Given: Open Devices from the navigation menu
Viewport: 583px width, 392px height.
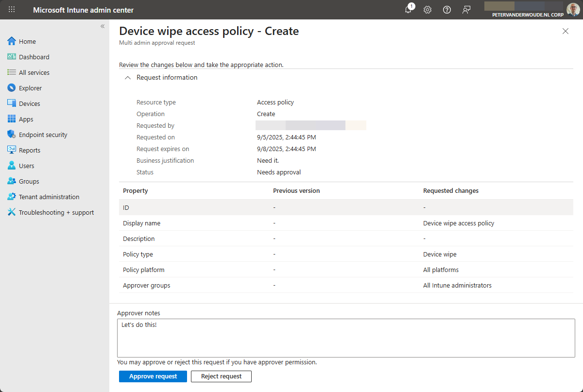Looking at the screenshot, I should pos(29,103).
